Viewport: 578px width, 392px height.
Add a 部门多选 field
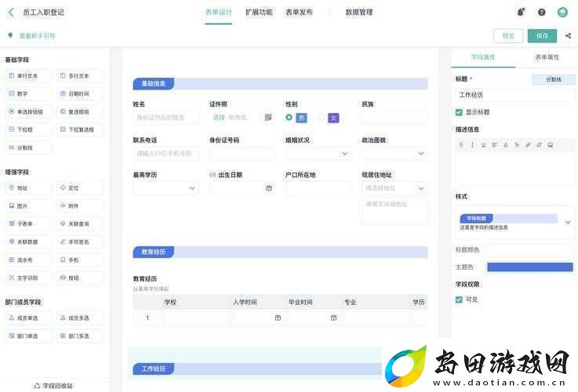point(80,336)
